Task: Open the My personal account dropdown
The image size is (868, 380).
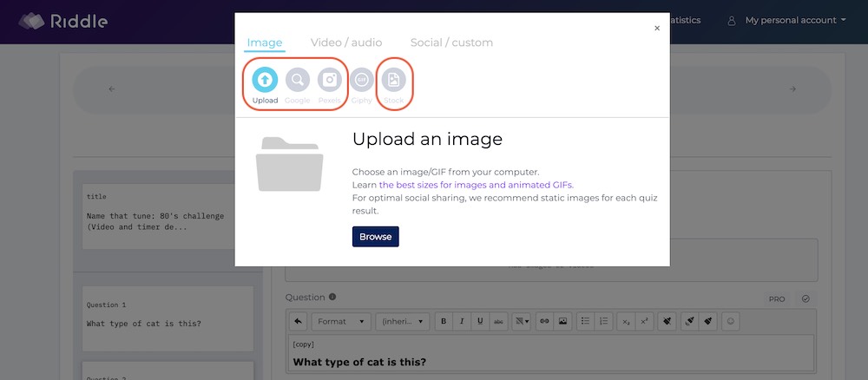Action: click(795, 21)
